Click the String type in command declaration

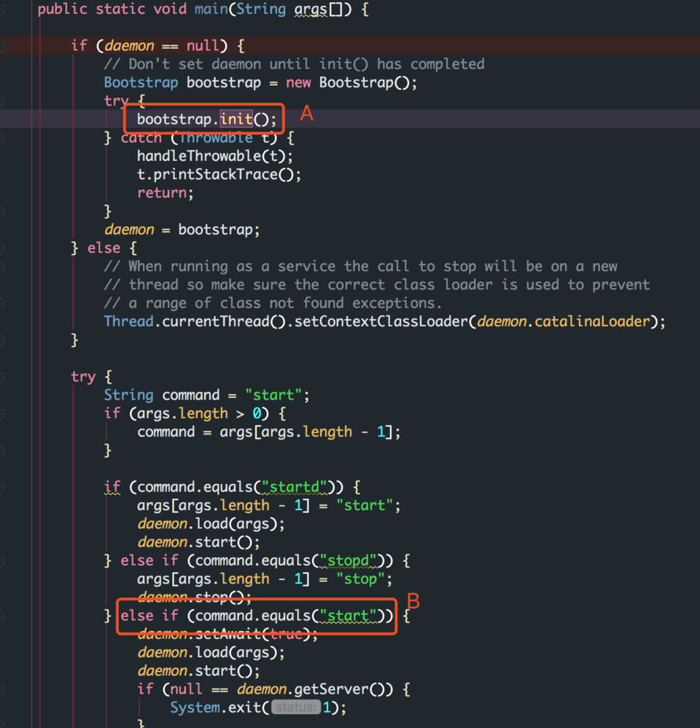[128, 395]
